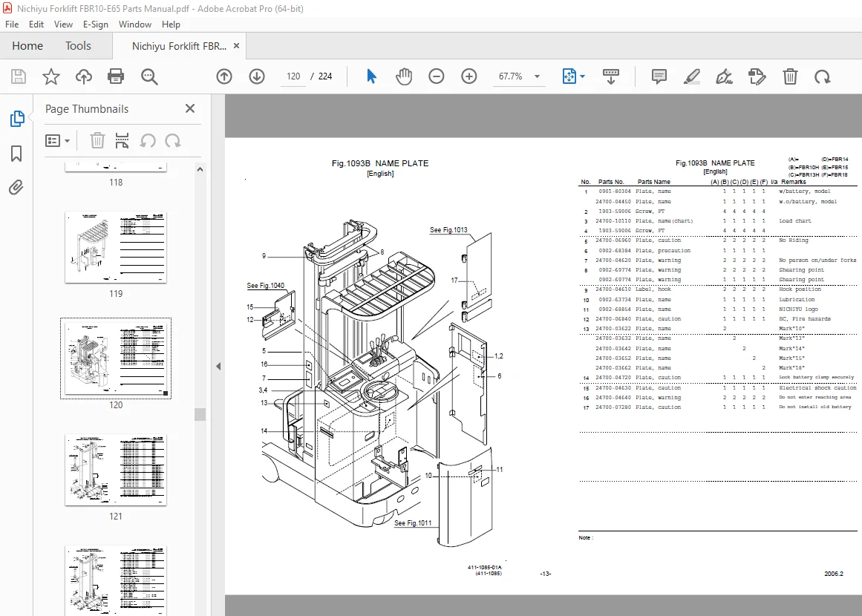Select the Nichiyu Forklift FBR document tab

(x=179, y=46)
